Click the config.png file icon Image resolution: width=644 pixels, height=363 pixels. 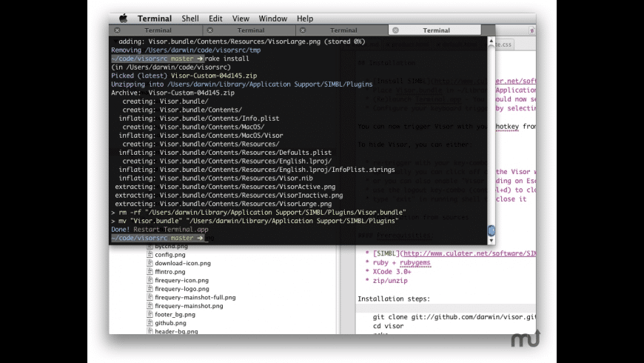(x=150, y=254)
